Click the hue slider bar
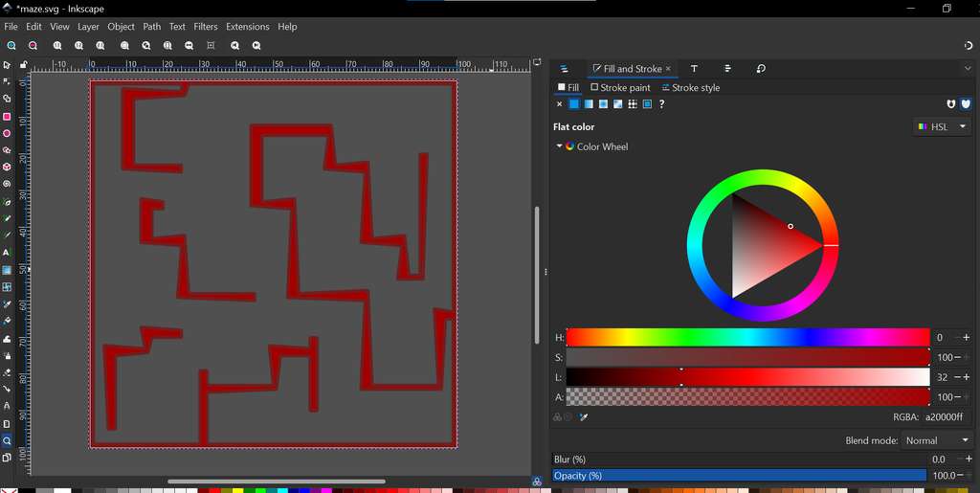Screen dimensions: 980x493 pos(748,337)
